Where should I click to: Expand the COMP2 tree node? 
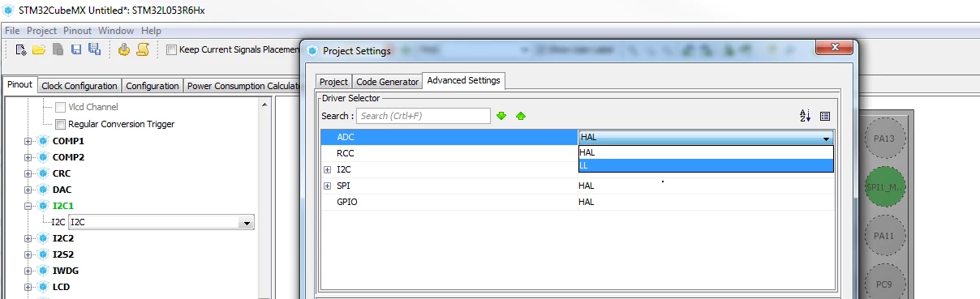point(28,157)
